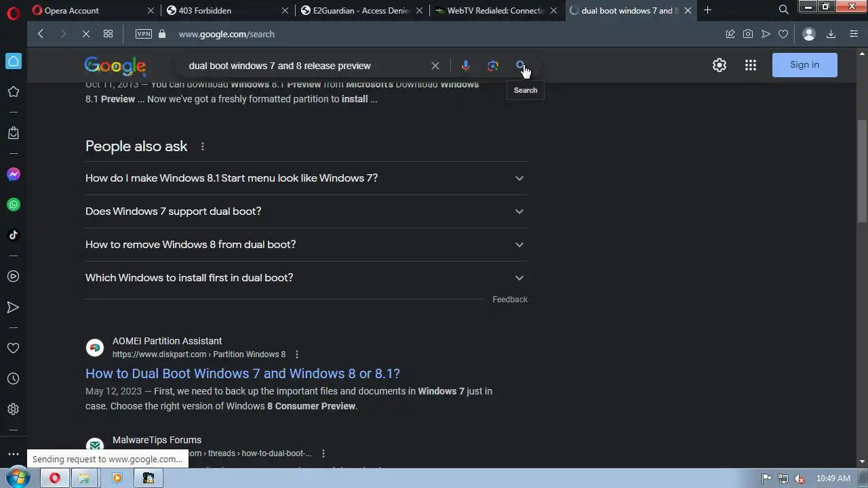Switch to the WebTV Redialed tab
Screen dimensions: 868x488
pyautogui.click(x=496, y=10)
